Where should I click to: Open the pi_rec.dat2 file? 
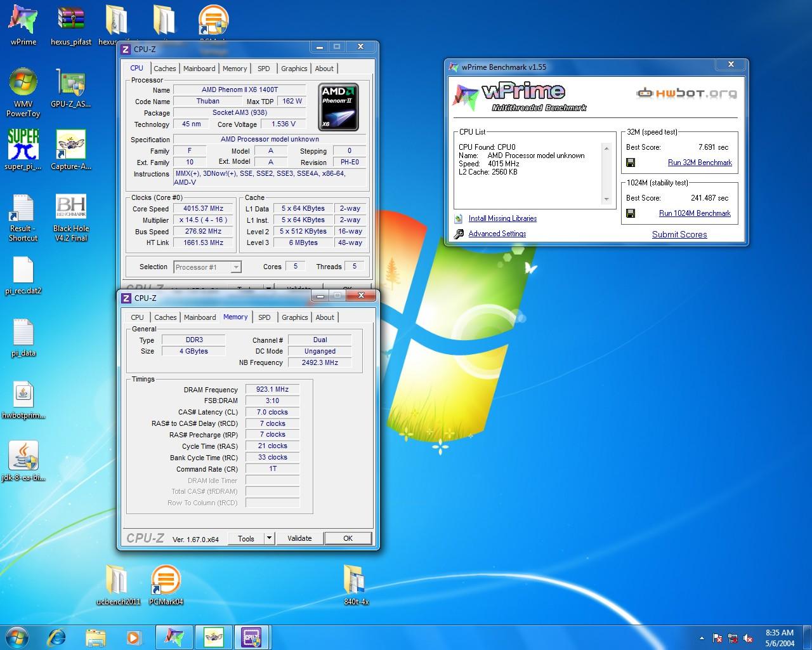click(23, 275)
